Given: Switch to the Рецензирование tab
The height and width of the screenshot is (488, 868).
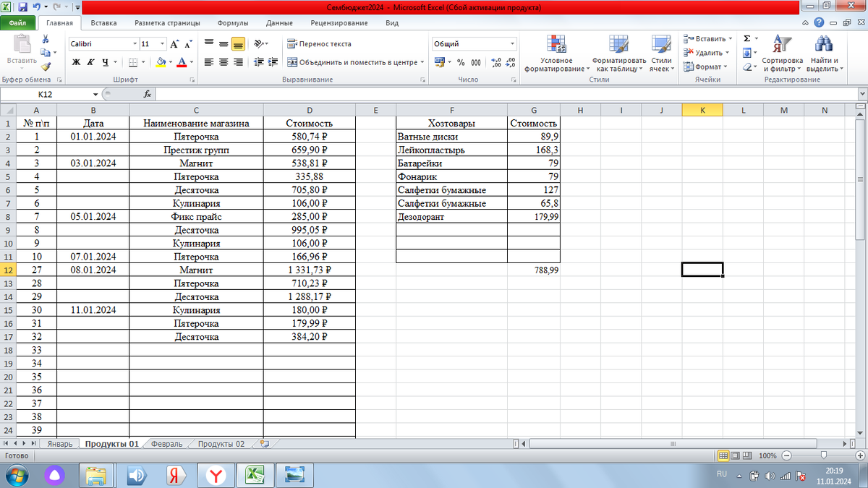Looking at the screenshot, I should click(340, 23).
